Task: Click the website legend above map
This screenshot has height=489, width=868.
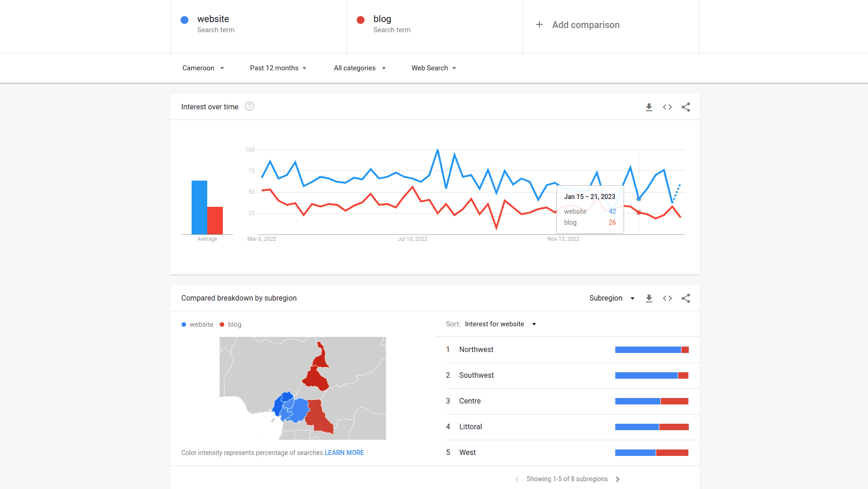Action: (198, 324)
